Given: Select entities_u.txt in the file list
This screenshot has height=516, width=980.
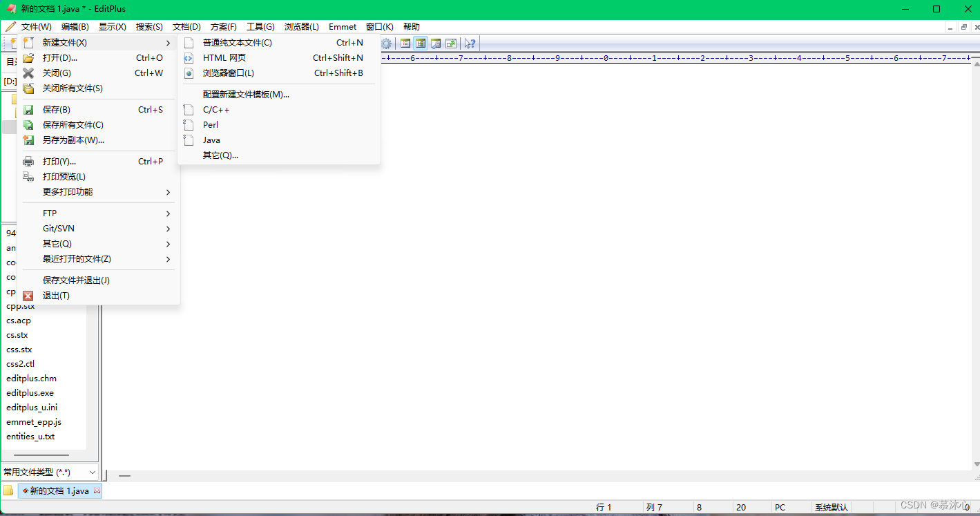Looking at the screenshot, I should point(30,437).
